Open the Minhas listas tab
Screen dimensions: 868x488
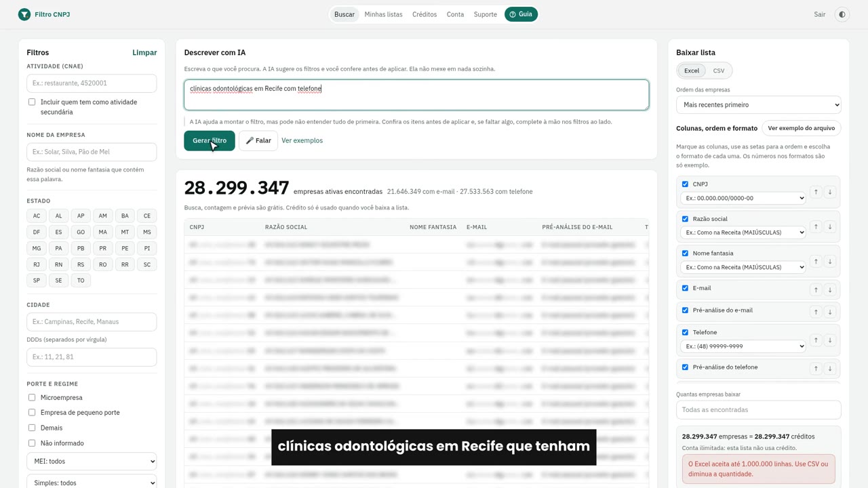pos(383,14)
